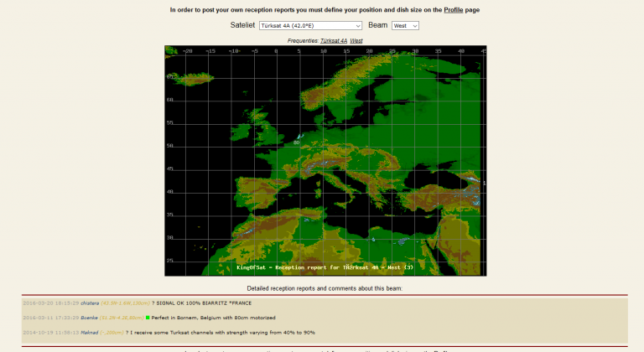Open user christera's name link

point(68,303)
